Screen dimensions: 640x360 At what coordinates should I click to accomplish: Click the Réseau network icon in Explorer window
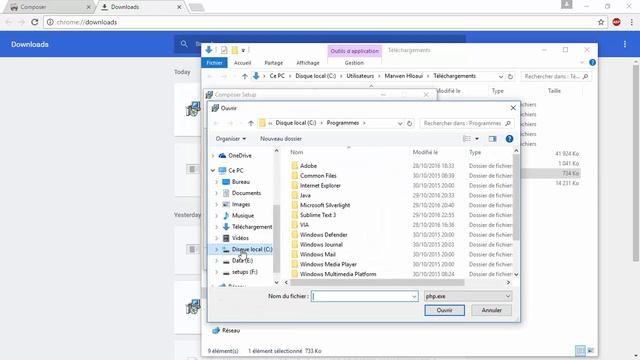(x=216, y=330)
